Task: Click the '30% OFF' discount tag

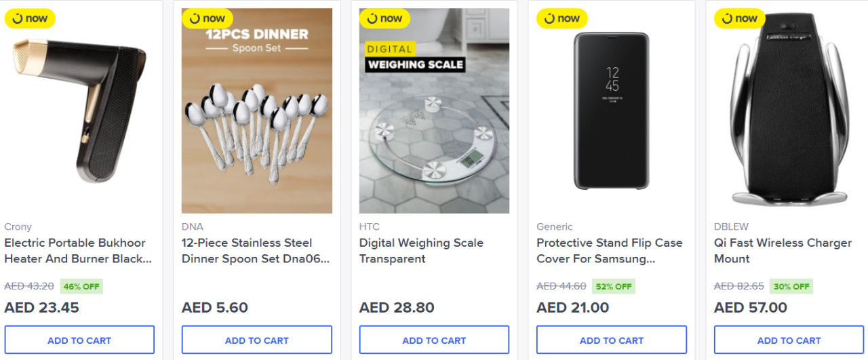Action: (x=791, y=286)
